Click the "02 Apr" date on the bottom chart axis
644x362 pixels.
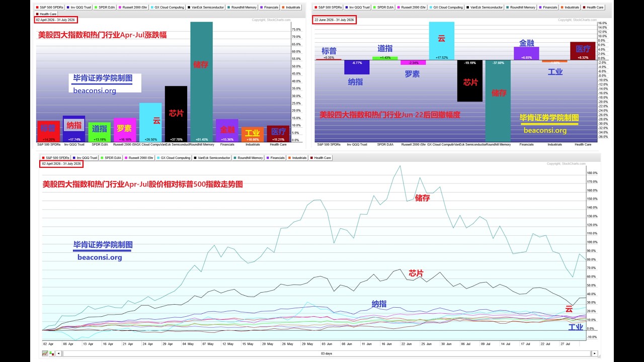47,344
